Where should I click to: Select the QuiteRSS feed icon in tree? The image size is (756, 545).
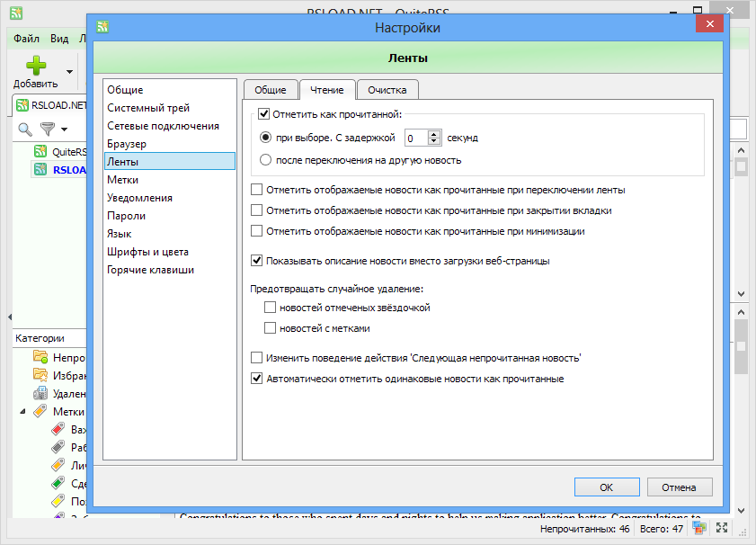40,151
